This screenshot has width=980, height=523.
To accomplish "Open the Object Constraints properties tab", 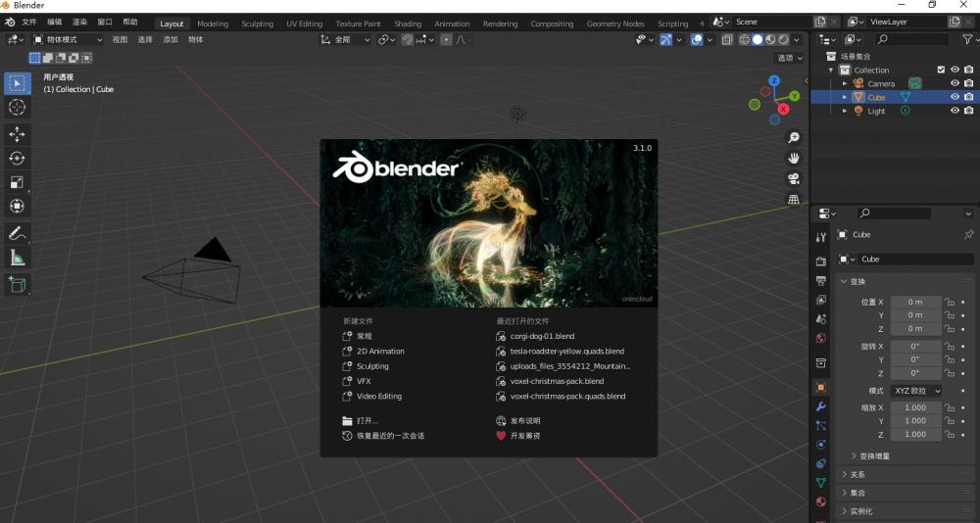I will pyautogui.click(x=821, y=463).
